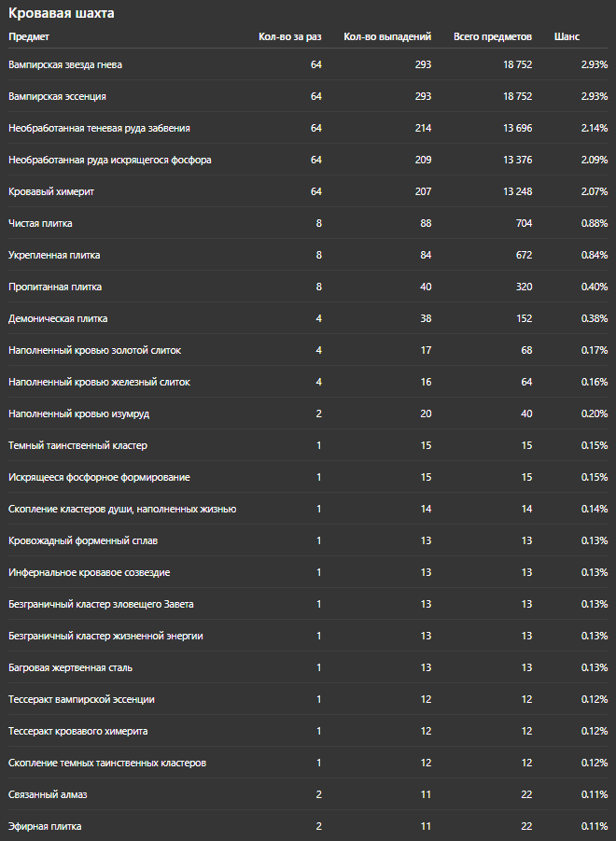The image size is (616, 841).
Task: Select Тессеракт кровавого химерита row
Action: pos(308,731)
